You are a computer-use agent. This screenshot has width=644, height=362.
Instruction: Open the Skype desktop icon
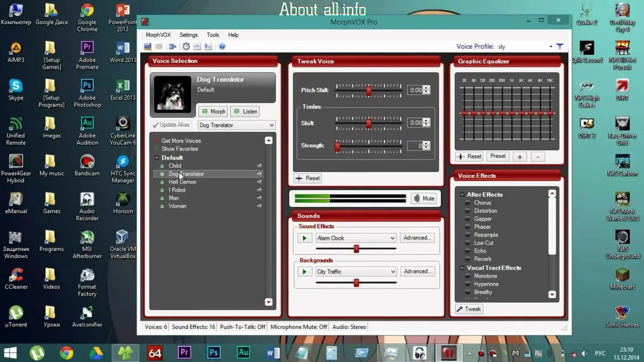pyautogui.click(x=16, y=89)
